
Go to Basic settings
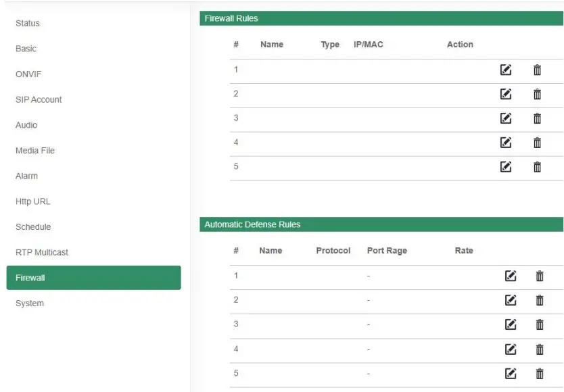click(26, 49)
